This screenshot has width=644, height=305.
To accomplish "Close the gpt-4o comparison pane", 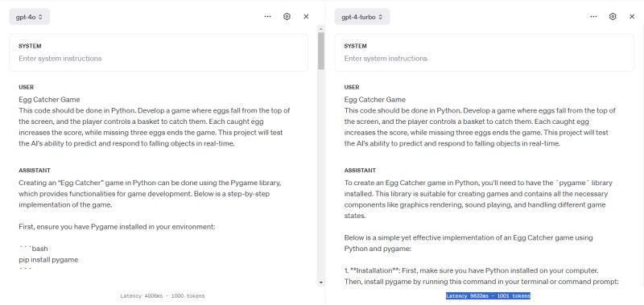I will tap(306, 16).
